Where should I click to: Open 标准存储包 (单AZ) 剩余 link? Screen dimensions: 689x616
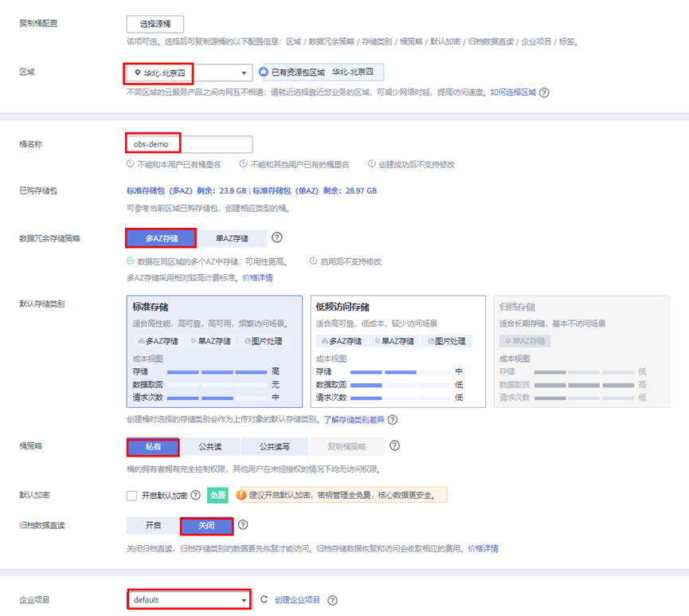[x=315, y=190]
